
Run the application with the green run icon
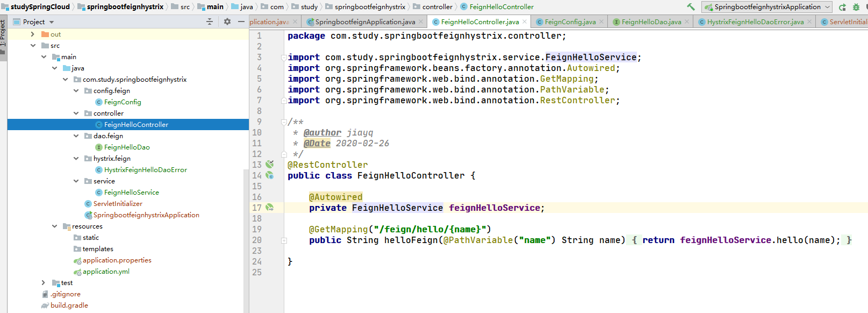tap(842, 7)
